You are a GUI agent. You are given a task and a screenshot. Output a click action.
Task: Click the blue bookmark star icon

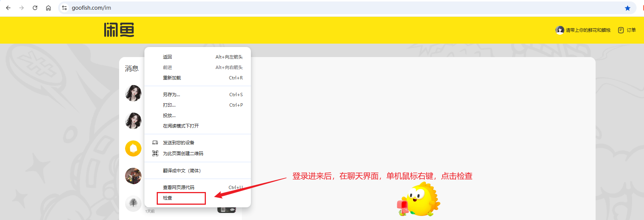[x=628, y=8]
